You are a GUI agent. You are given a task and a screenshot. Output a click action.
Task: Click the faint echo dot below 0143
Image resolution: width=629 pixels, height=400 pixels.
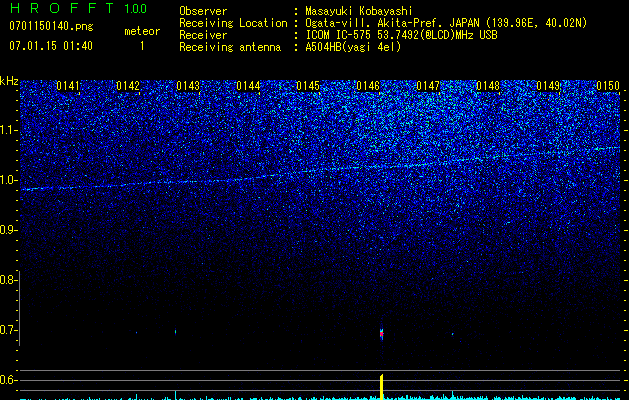point(175,331)
